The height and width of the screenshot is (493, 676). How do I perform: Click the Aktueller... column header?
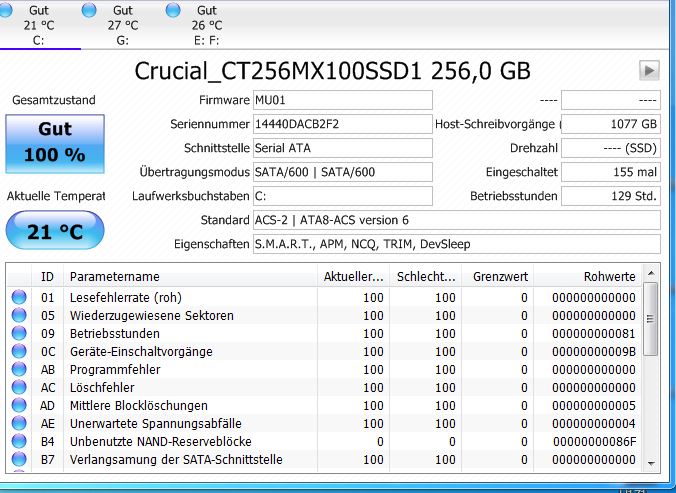point(353,276)
